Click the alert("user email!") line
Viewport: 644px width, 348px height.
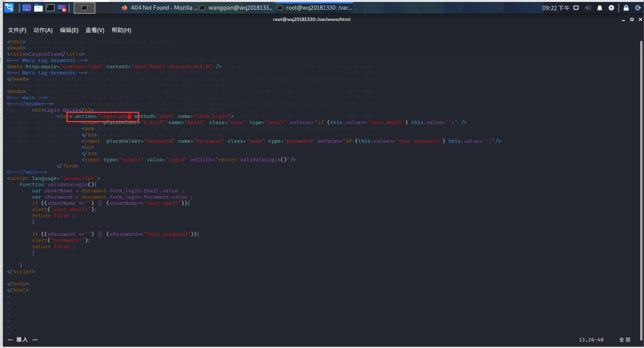(x=64, y=209)
